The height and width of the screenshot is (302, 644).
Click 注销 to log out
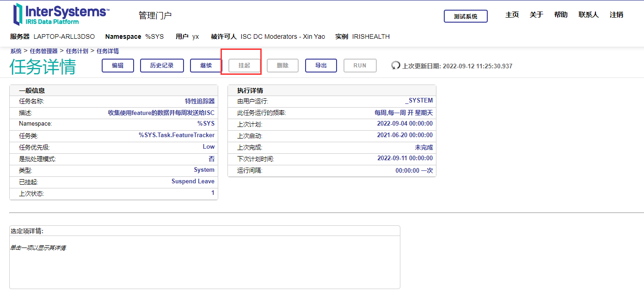pos(616,15)
